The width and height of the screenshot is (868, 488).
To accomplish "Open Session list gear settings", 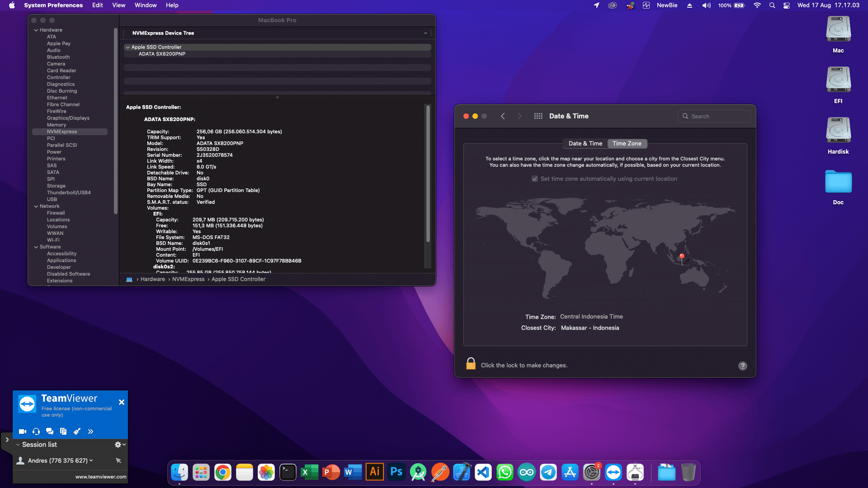I will 120,445.
